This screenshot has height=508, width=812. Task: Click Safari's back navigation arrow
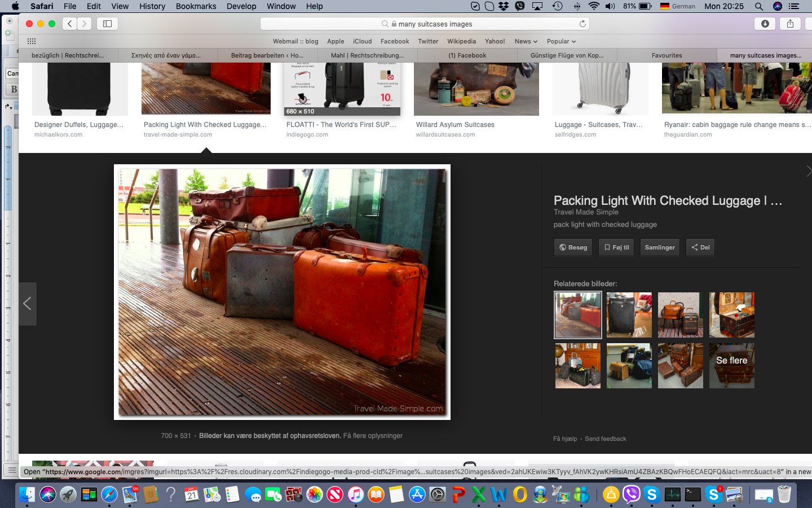(x=70, y=24)
